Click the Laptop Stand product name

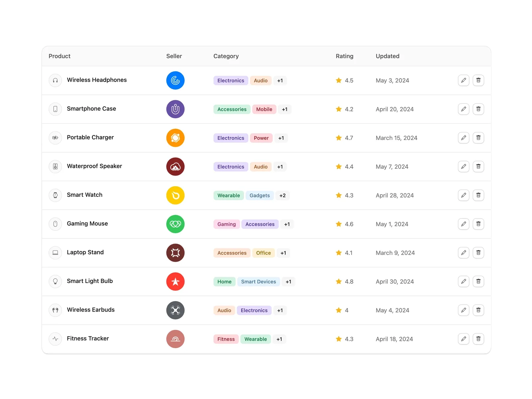[85, 252]
